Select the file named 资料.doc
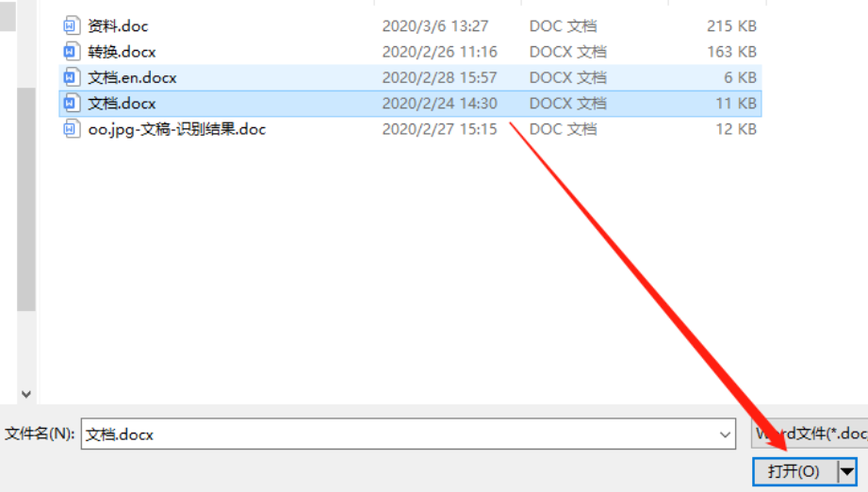Image resolution: width=868 pixels, height=492 pixels. click(118, 26)
